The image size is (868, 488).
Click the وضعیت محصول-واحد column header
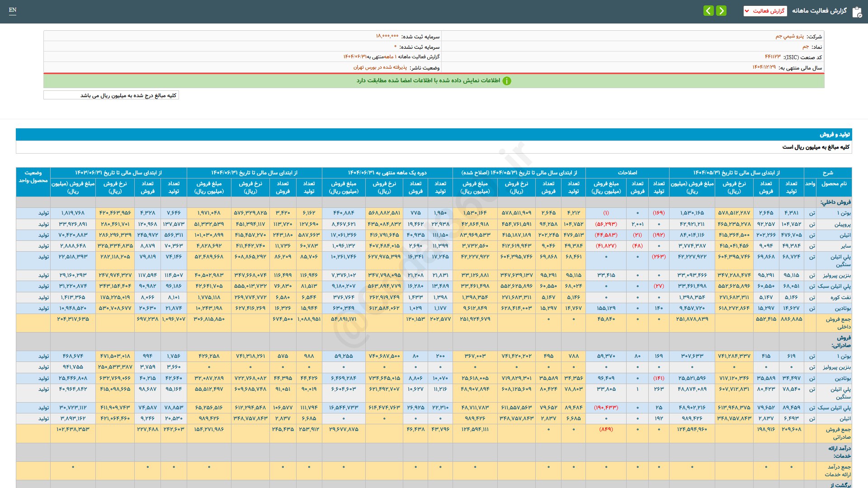click(33, 177)
